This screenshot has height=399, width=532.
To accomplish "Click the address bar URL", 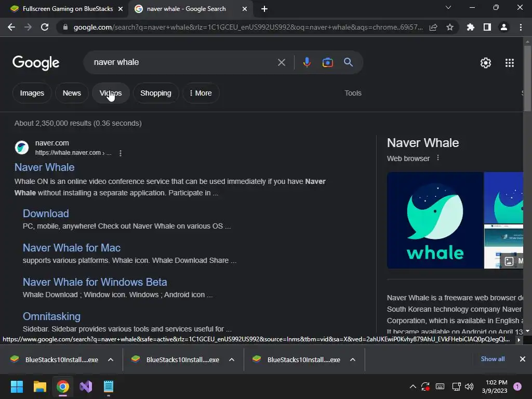I will tap(248, 27).
